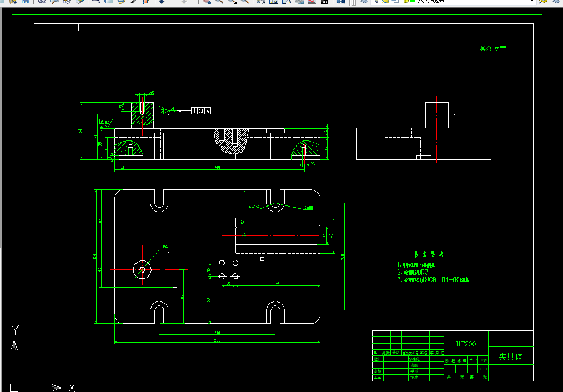
Task: Select the 标准化 cell in title block
Action: point(414,359)
